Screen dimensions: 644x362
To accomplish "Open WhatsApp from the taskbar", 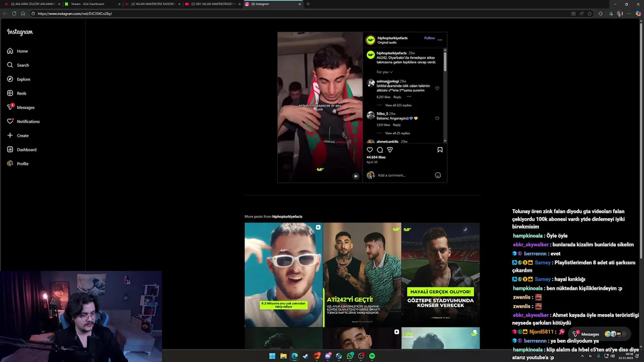I will click(x=350, y=356).
